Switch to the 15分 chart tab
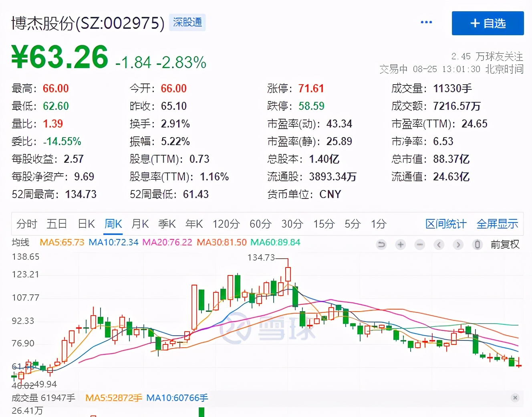Image resolution: width=532 pixels, height=417 pixels. [x=324, y=224]
